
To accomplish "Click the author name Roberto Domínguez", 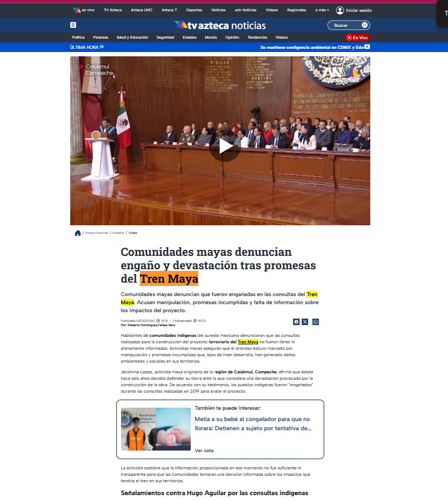I will click(143, 325).
